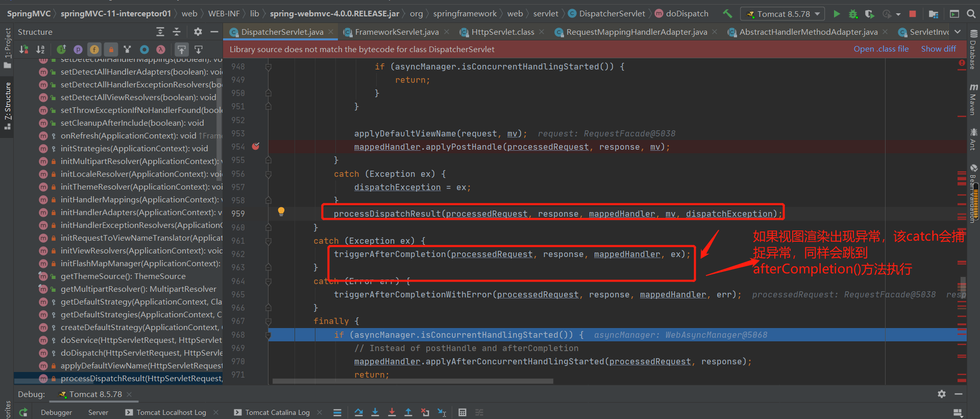Click the Run Anything icon
This screenshot has width=980, height=419.
coord(954,14)
